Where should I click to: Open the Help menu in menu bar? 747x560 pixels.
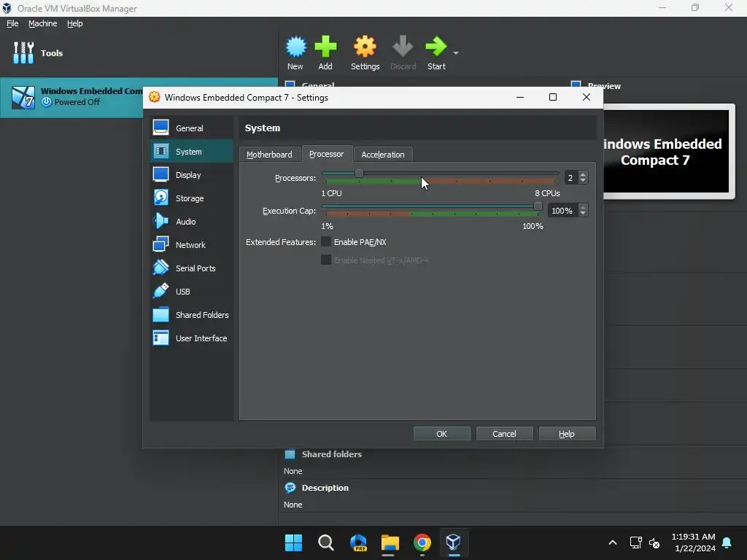coord(75,23)
